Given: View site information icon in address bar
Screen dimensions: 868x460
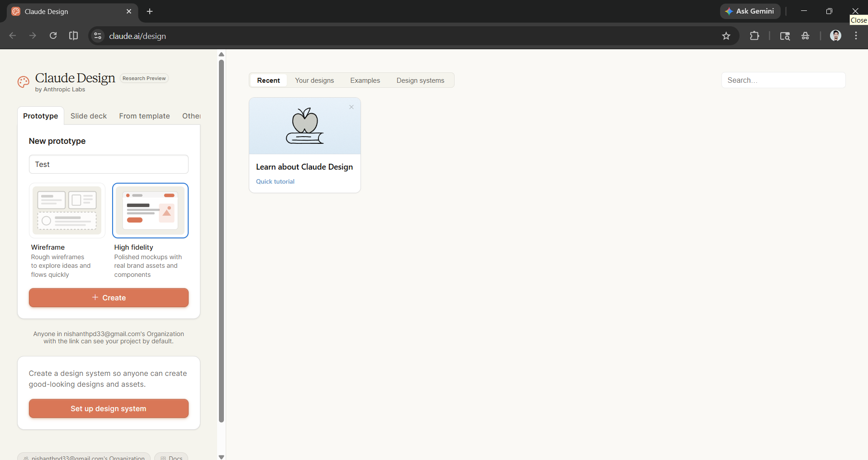Looking at the screenshot, I should click(x=98, y=36).
